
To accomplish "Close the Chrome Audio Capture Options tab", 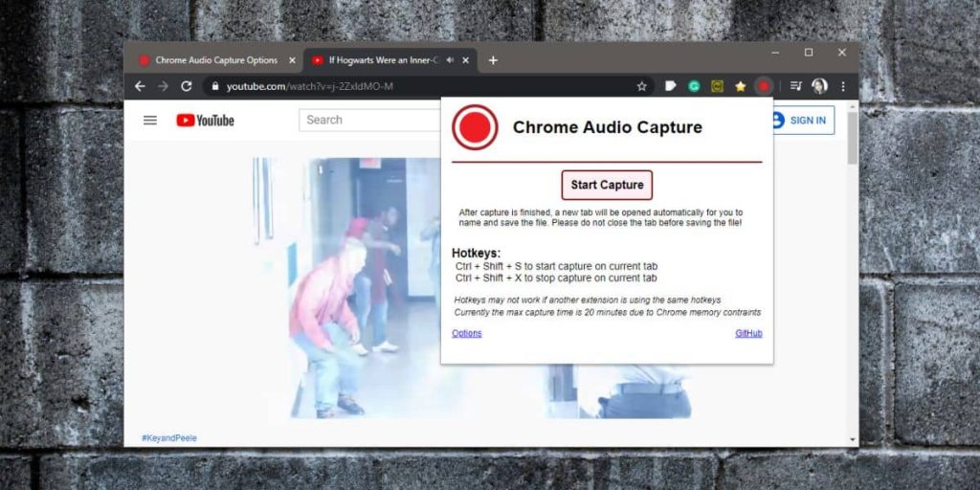I will click(292, 60).
